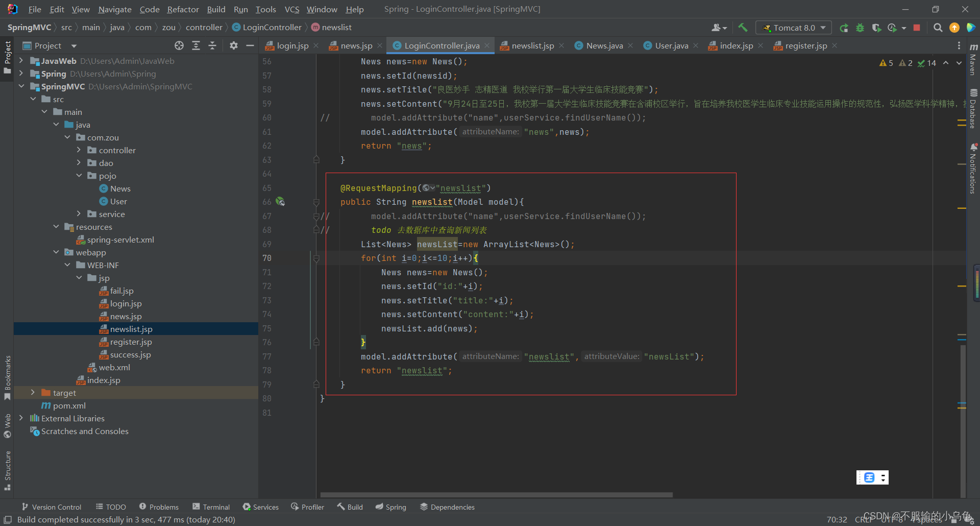This screenshot has width=980, height=526.
Task: Collapse the pojo package
Action: (x=79, y=176)
